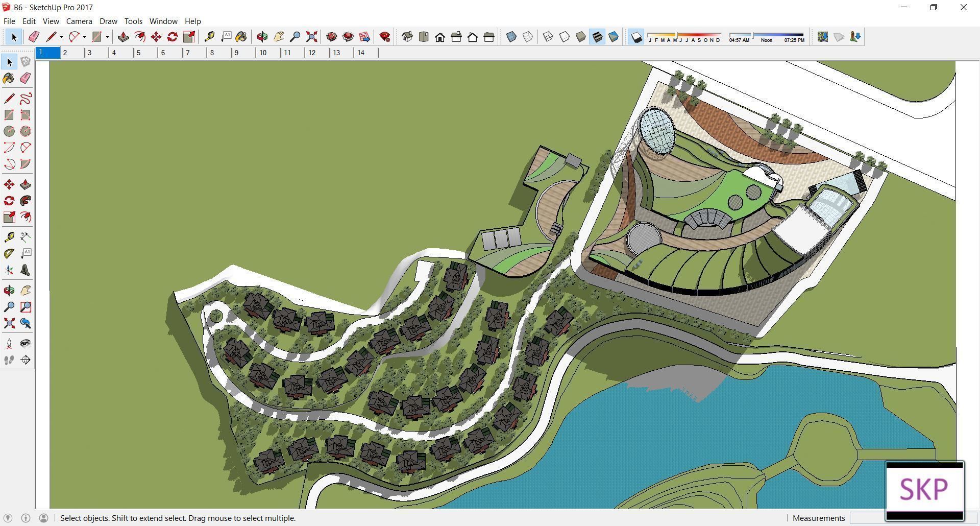The image size is (980, 526).
Task: Enable Monochrome style
Action: coord(613,37)
